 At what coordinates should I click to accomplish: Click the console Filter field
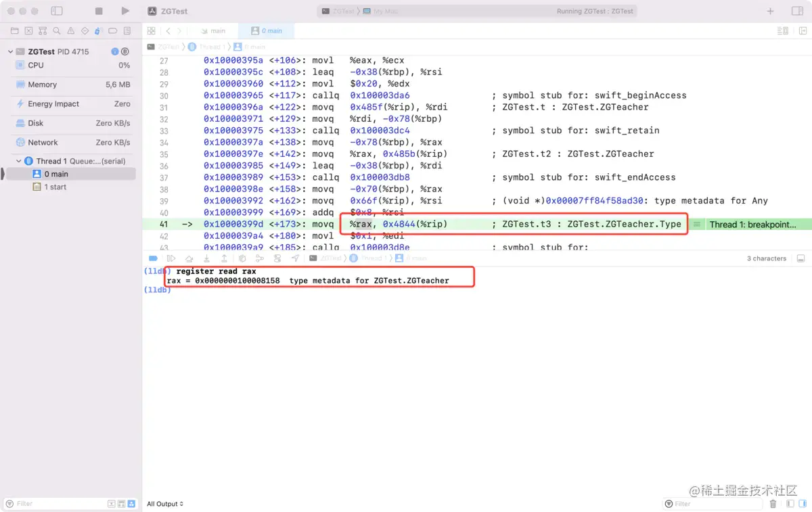coord(713,504)
